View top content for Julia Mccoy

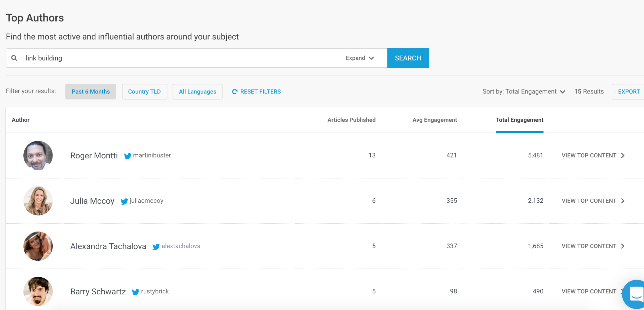tap(589, 201)
